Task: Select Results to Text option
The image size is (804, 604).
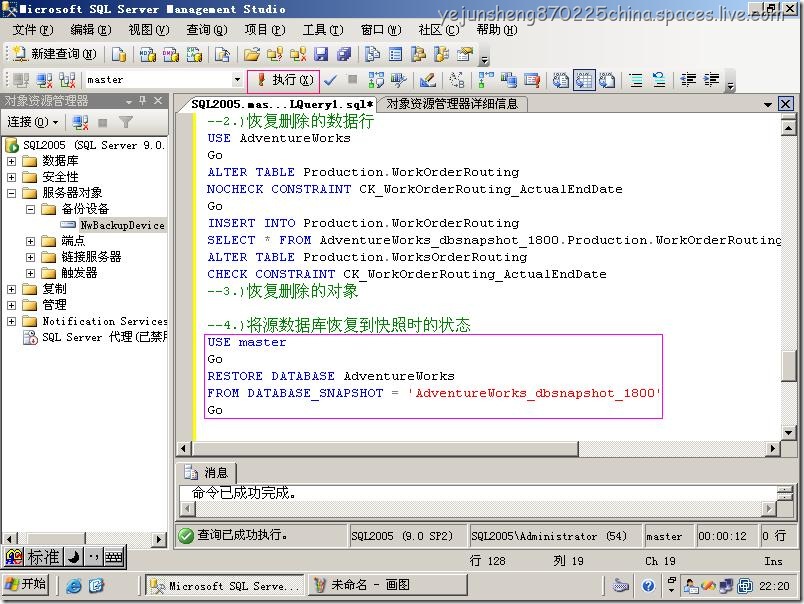Action: (561, 80)
